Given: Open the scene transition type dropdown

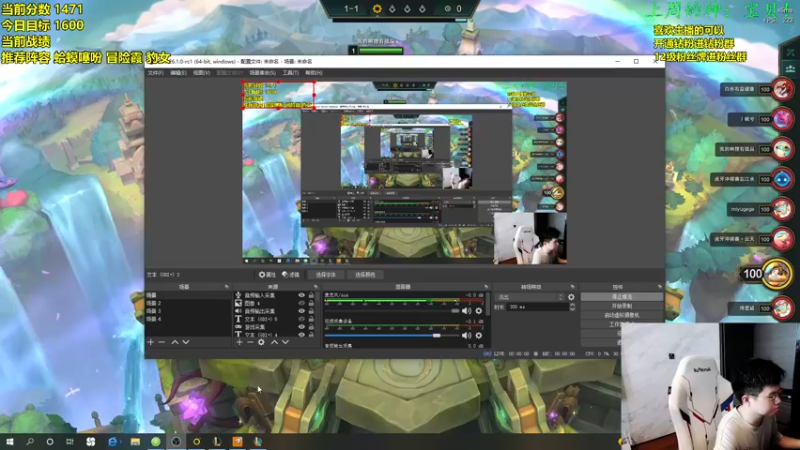Looking at the screenshot, I should tap(529, 297).
